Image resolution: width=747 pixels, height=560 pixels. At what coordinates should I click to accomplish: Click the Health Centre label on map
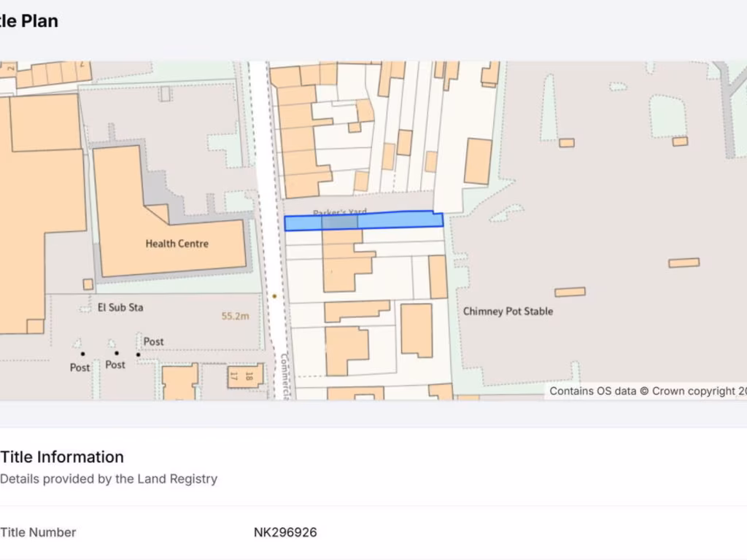[x=177, y=244]
